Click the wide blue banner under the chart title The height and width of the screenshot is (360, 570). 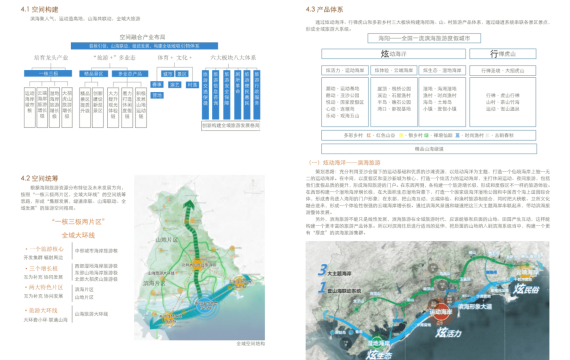(x=144, y=46)
